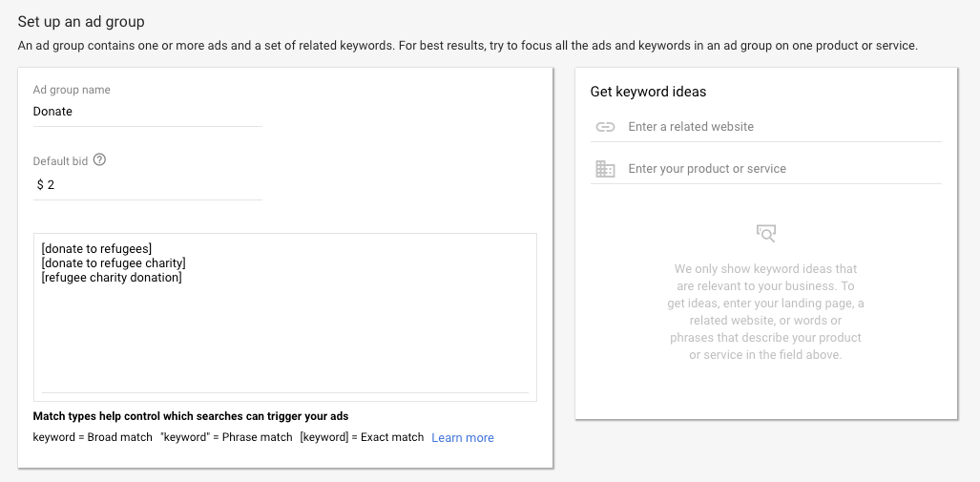Place cursor on the [donate to refugee charity] line
The width and height of the screenshot is (980, 482).
coord(114,263)
